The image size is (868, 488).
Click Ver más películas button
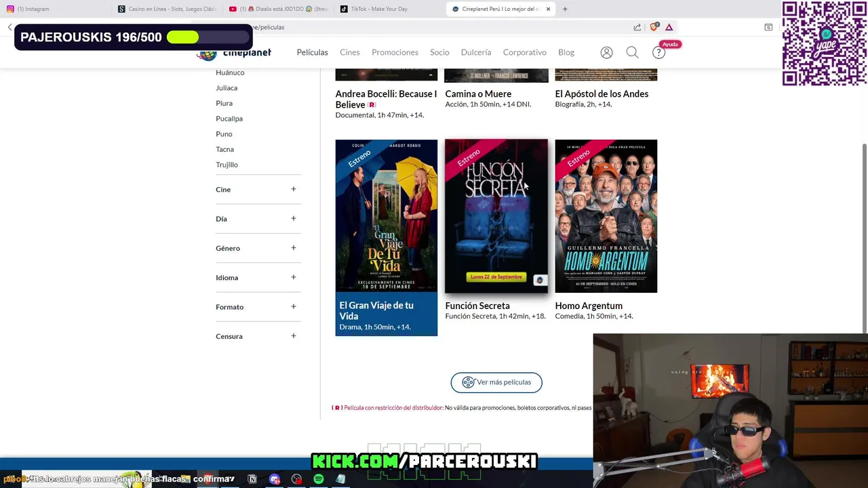pos(496,382)
